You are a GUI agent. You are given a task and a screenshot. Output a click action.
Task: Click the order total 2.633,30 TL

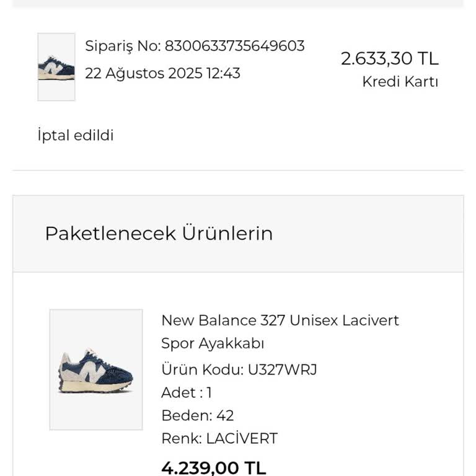[x=389, y=59]
